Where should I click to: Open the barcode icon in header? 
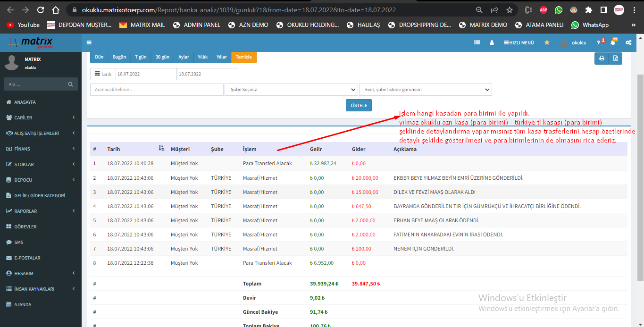[477, 42]
